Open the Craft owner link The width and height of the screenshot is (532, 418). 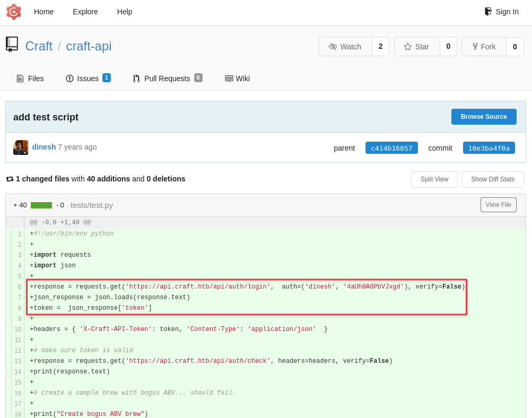(x=39, y=46)
